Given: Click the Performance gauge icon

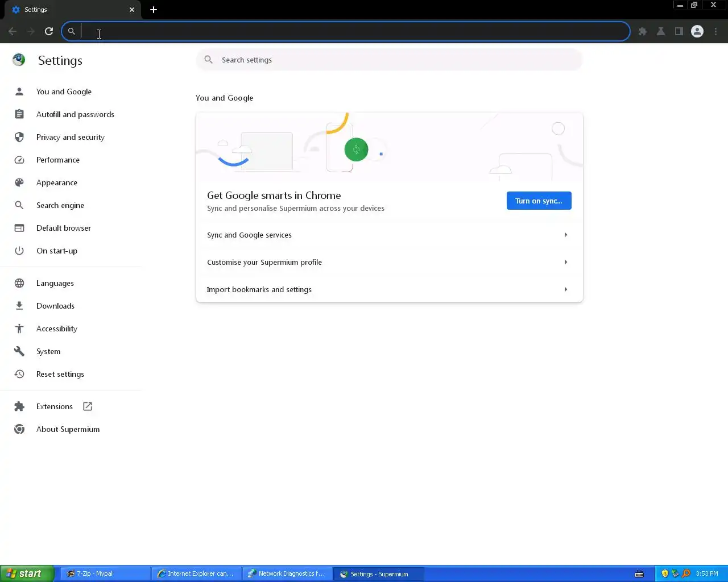Looking at the screenshot, I should point(19,160).
